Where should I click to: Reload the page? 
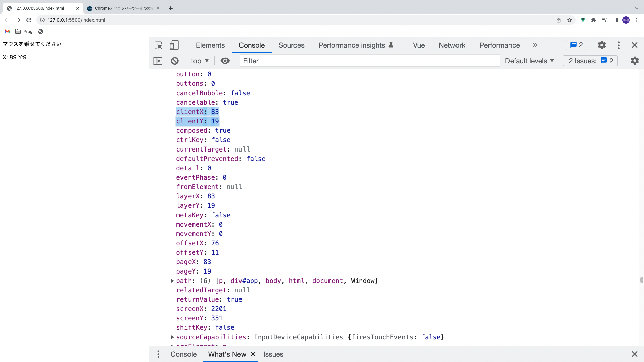(x=29, y=20)
